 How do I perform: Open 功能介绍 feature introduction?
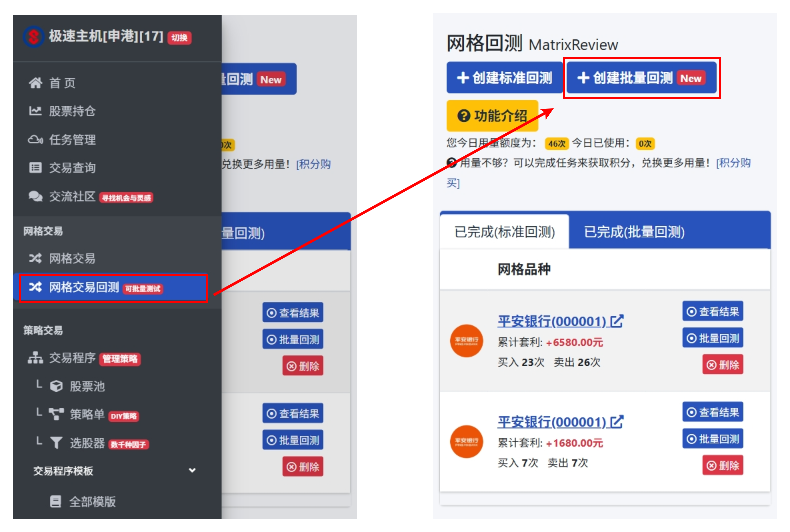[492, 116]
